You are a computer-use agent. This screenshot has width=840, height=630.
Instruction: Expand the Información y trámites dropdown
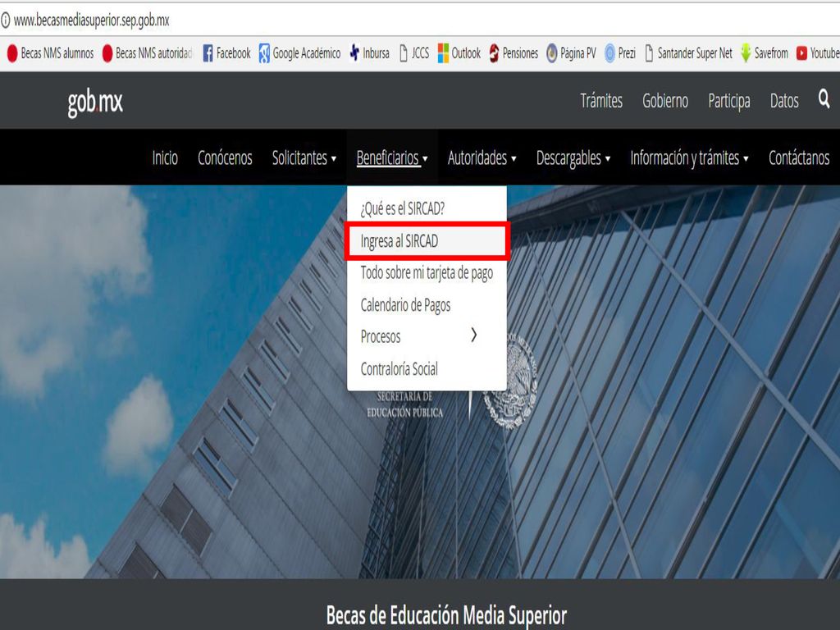[x=689, y=158]
